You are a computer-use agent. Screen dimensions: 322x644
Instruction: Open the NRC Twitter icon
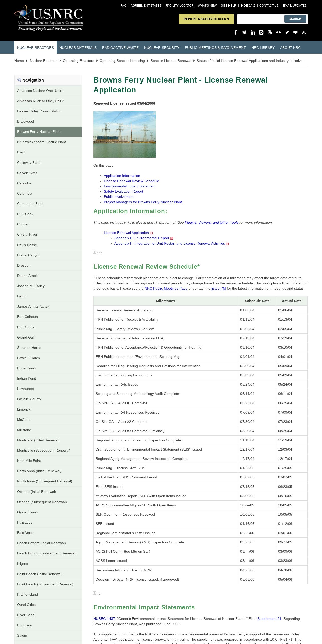pyautogui.click(x=244, y=32)
